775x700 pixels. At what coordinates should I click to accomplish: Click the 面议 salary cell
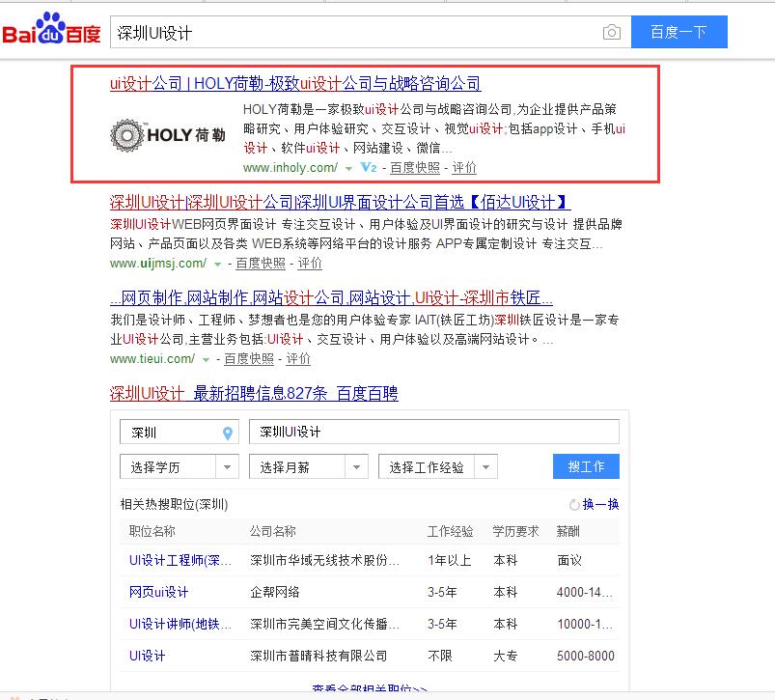(x=569, y=560)
